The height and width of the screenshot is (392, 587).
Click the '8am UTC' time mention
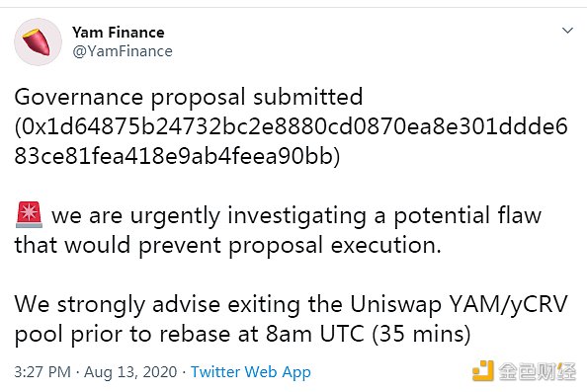315,334
